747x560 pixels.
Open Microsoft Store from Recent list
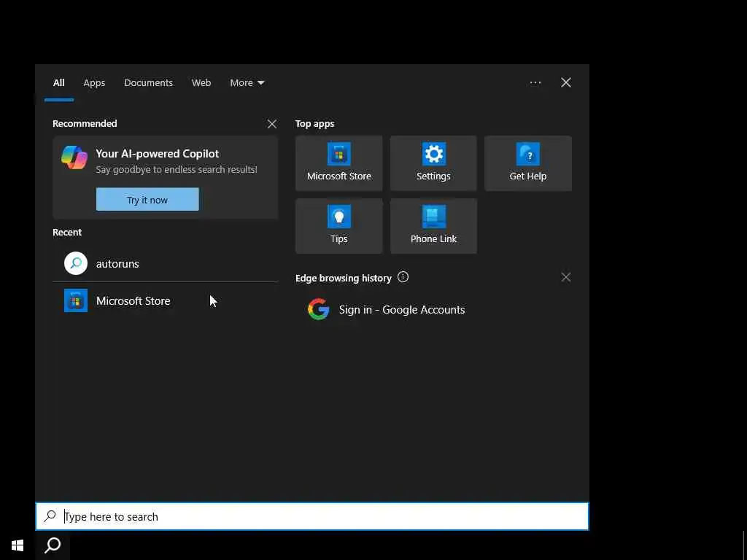(165, 300)
